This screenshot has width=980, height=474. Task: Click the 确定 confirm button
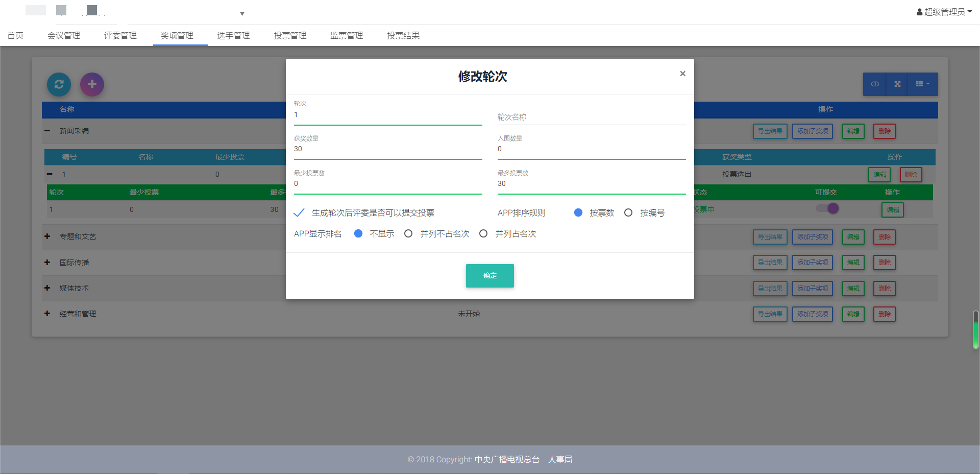pos(490,276)
